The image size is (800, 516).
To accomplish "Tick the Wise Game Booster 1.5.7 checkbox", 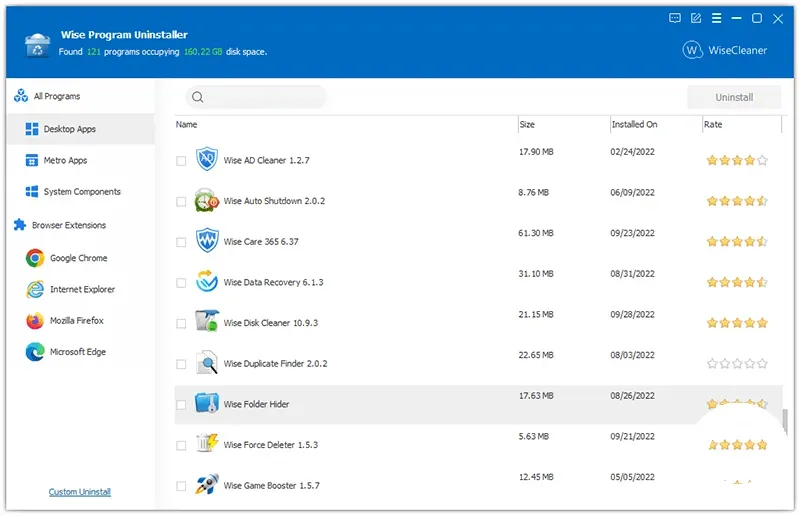I will tap(181, 486).
